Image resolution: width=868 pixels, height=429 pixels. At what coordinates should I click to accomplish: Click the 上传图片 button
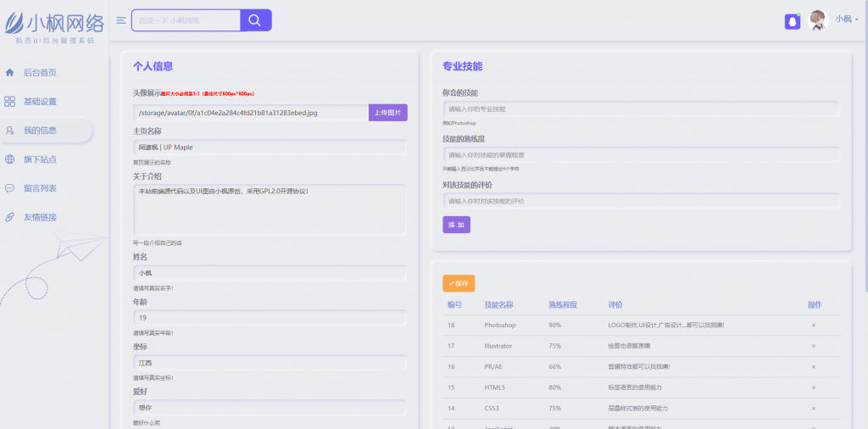coord(388,113)
